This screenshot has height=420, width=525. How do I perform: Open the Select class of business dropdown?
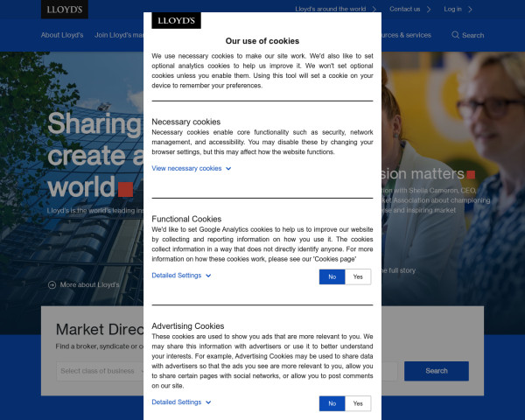click(100, 371)
